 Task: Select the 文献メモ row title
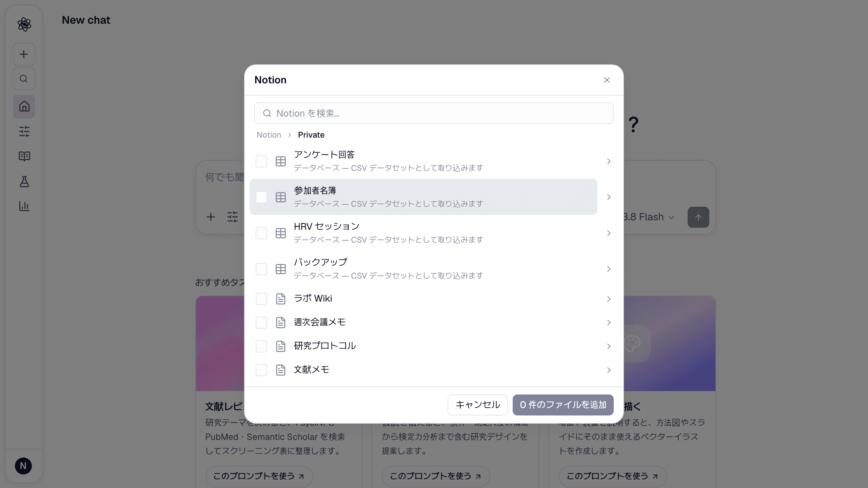coord(311,369)
